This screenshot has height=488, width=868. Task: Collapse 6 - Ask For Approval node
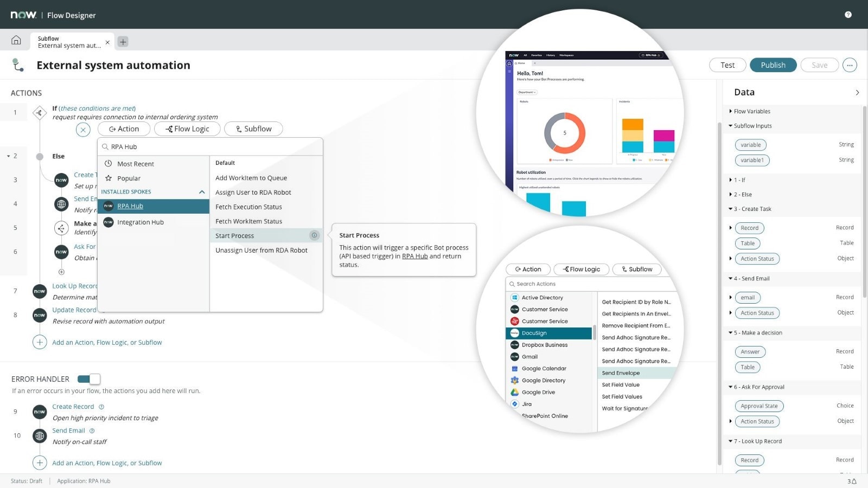pos(730,387)
